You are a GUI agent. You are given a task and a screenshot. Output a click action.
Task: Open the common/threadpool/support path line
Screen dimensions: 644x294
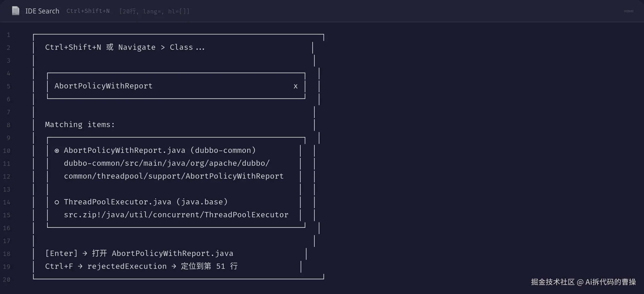[x=174, y=176]
